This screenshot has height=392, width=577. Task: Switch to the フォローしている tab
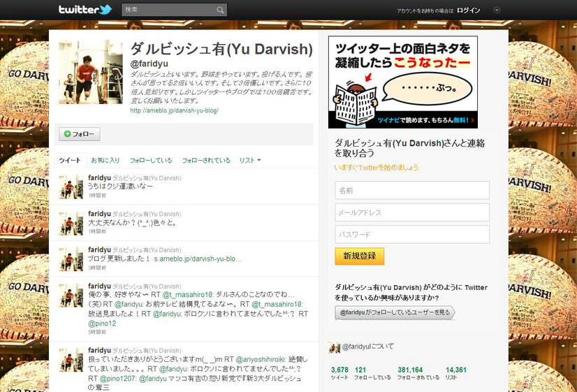(x=151, y=161)
